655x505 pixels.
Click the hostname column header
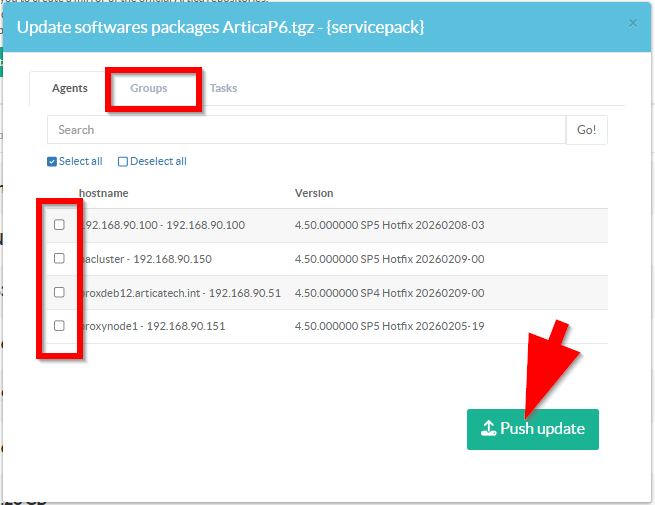pos(103,193)
